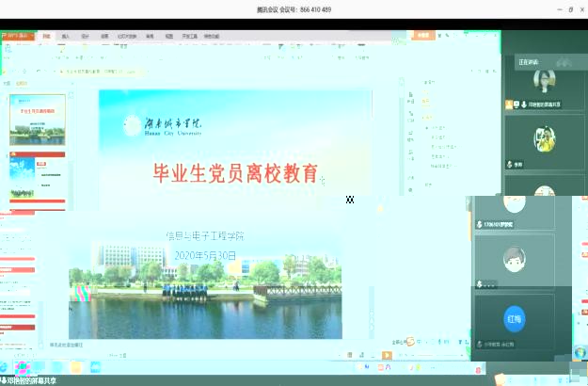
Task: Switch to the 设计 ribbon tab
Action: point(85,36)
